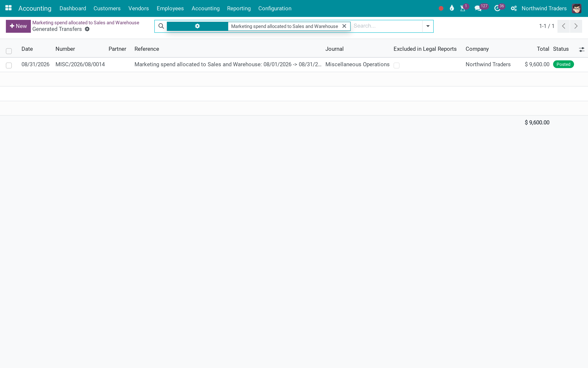Open the debug tools gears icon
This screenshot has height=368, width=588.
click(x=514, y=8)
